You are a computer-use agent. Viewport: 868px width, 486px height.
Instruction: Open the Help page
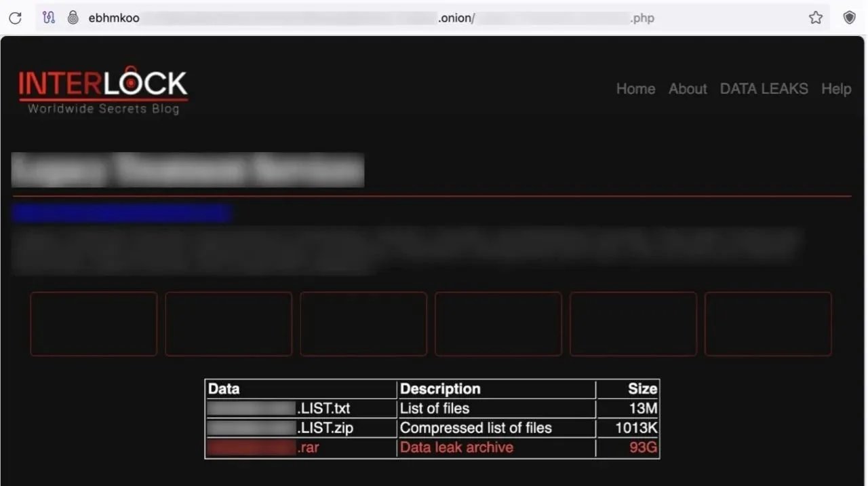836,89
